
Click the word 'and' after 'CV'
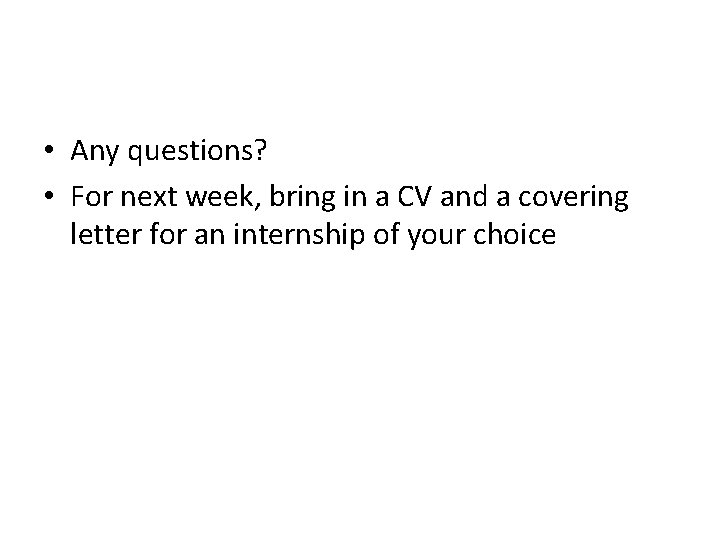click(463, 197)
